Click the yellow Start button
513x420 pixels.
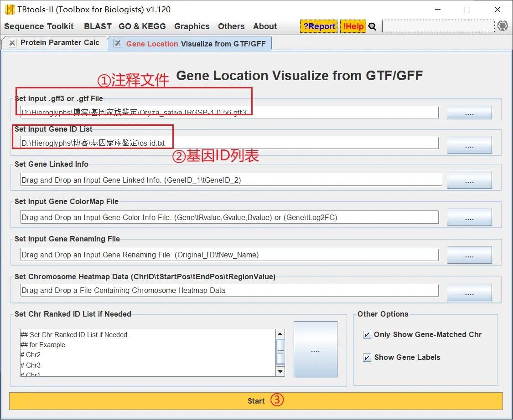256,401
